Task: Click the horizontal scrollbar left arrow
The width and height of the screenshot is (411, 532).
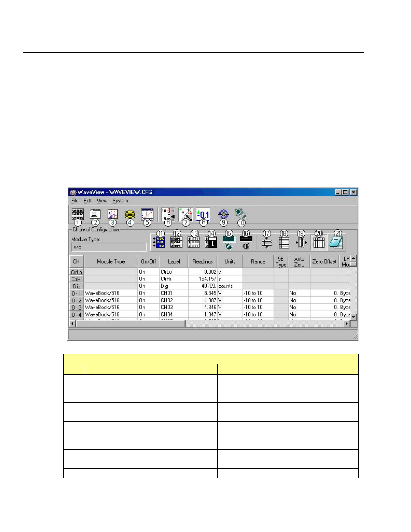Action: tap(73, 324)
